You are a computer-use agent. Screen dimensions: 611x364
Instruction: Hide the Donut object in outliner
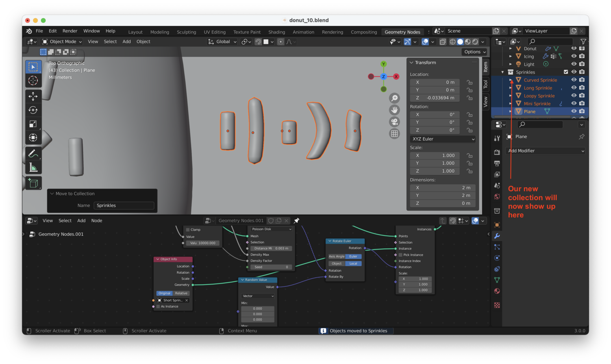click(574, 48)
